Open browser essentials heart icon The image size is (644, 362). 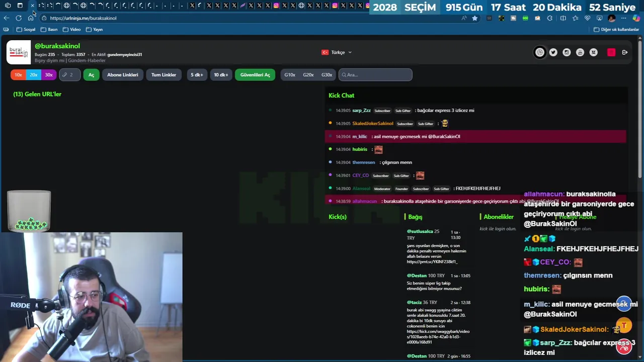(587, 18)
